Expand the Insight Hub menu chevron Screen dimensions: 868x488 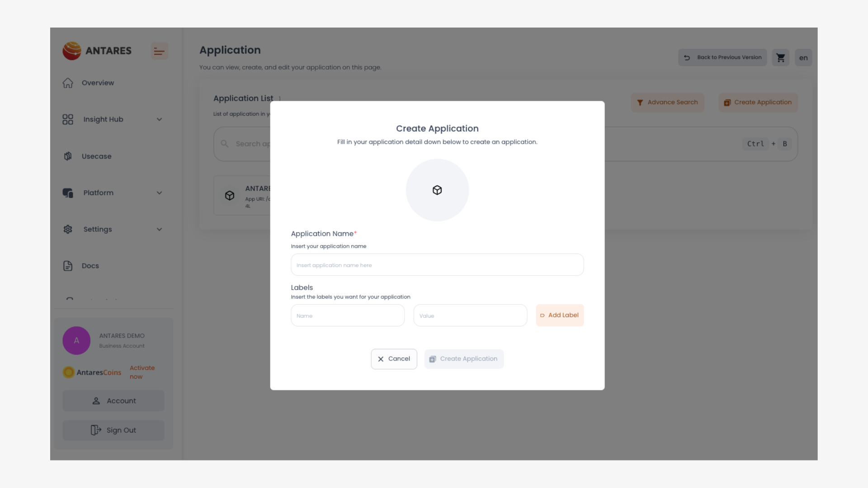click(x=159, y=120)
